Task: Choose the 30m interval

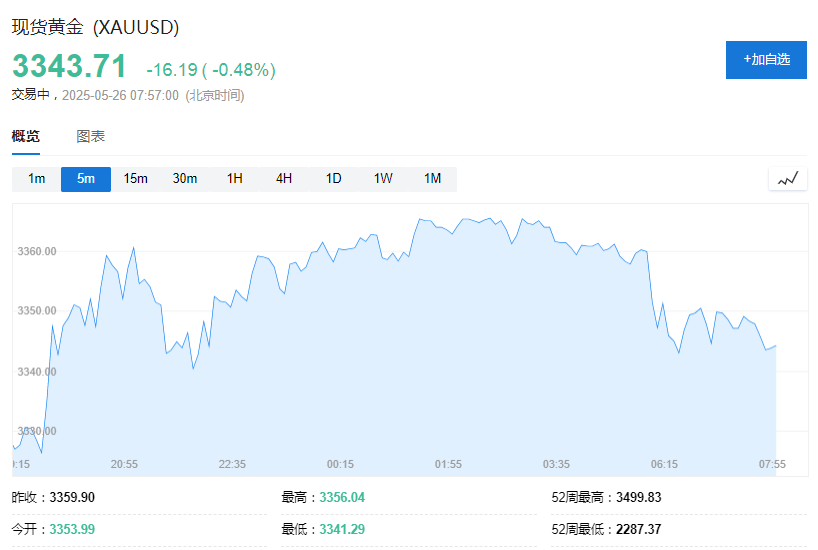Action: [x=185, y=179]
